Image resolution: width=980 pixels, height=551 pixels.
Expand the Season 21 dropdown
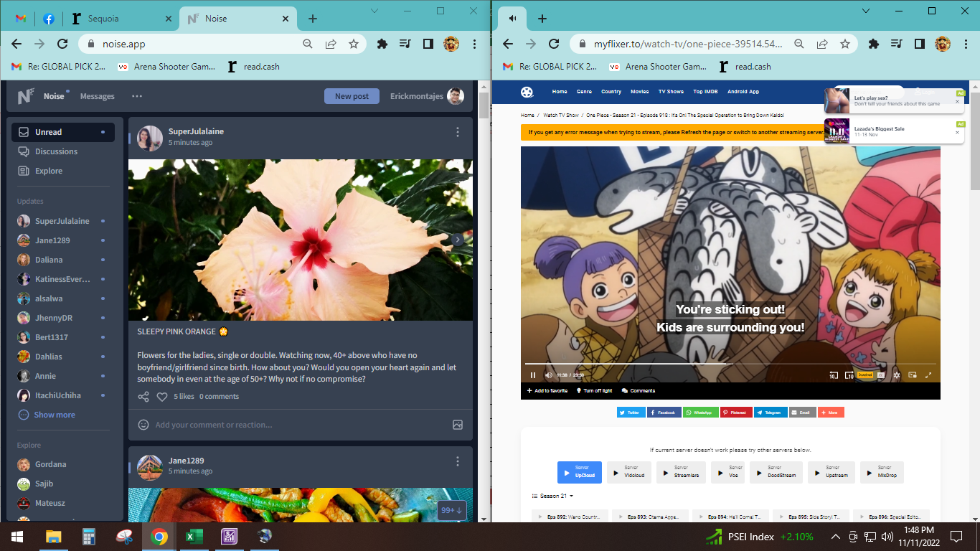click(552, 496)
